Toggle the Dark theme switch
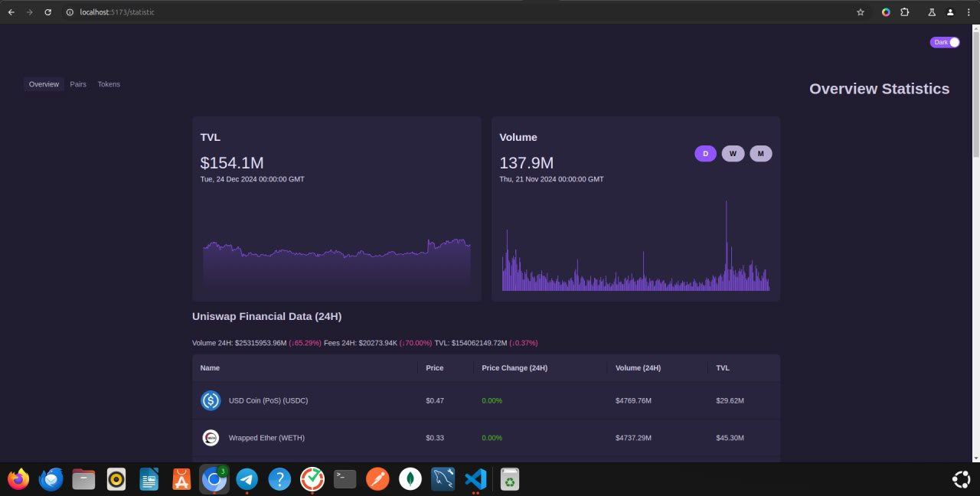The height and width of the screenshot is (496, 980). (945, 42)
